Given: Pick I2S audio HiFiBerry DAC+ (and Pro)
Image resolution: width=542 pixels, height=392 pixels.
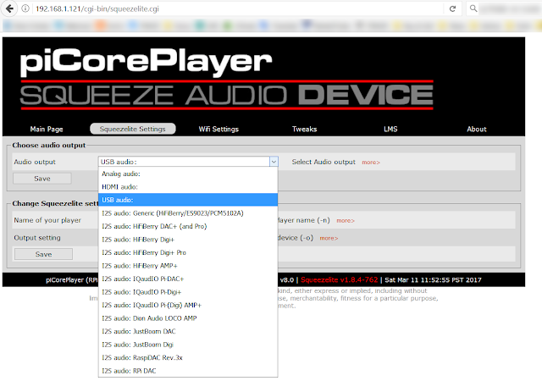Looking at the screenshot, I should coord(188,226).
